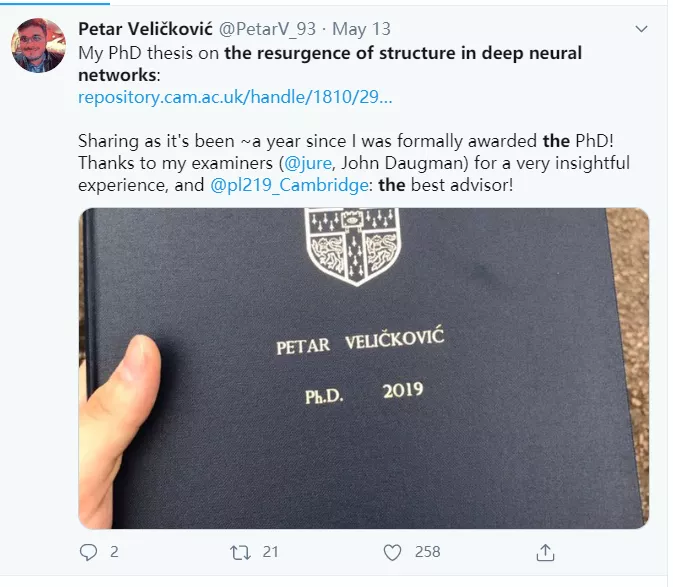Click the blue loading progress bar
The image size is (673, 587).
coord(55,3)
